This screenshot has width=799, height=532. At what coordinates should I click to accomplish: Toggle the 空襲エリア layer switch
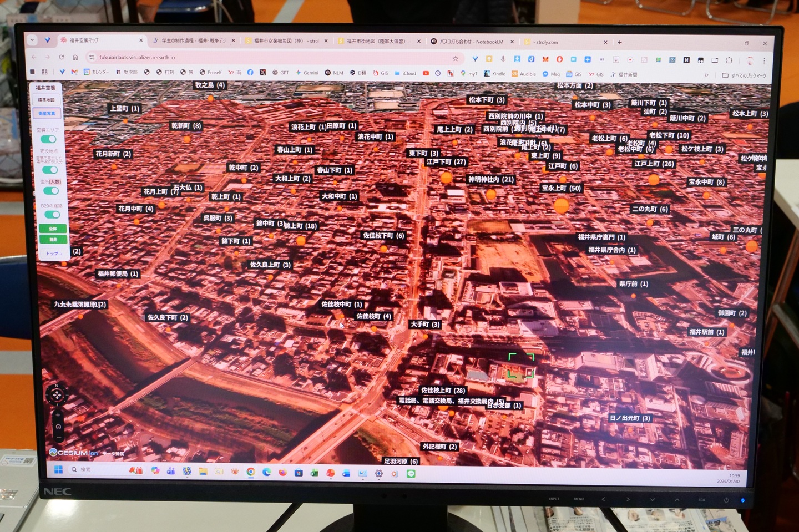49,139
